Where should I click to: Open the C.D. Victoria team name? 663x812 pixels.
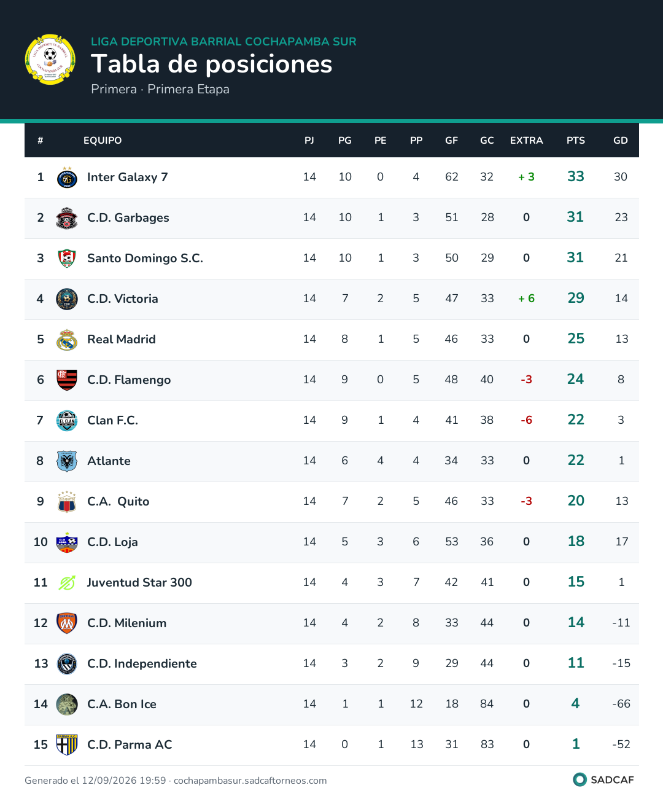pos(123,299)
